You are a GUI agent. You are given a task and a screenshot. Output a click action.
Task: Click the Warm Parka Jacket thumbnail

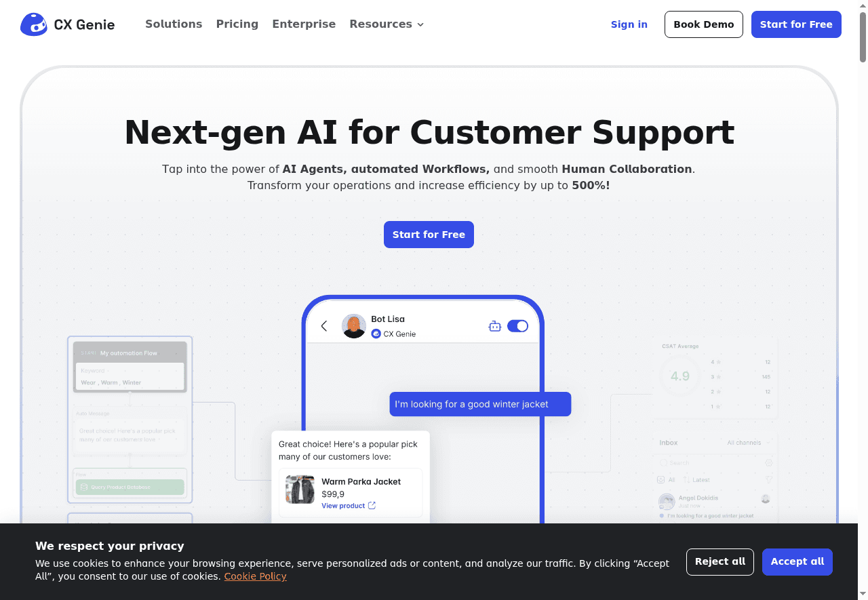coord(300,489)
